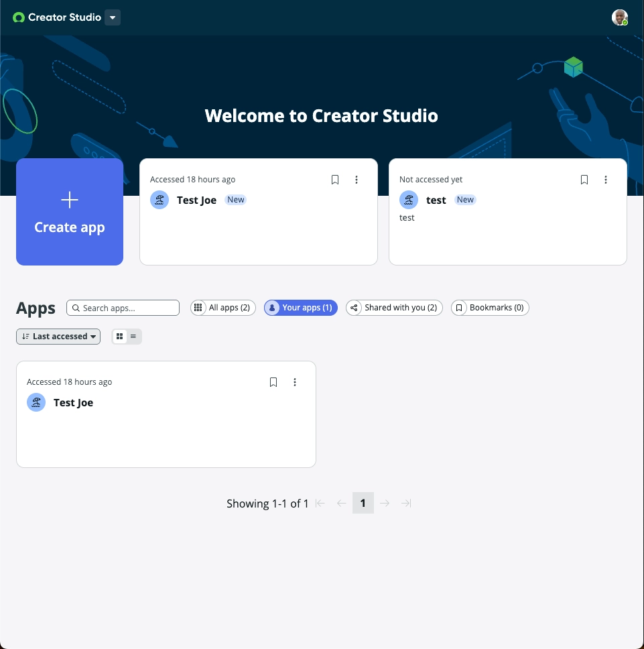The height and width of the screenshot is (649, 644).
Task: Show the Bookmarks filter
Action: click(x=490, y=308)
